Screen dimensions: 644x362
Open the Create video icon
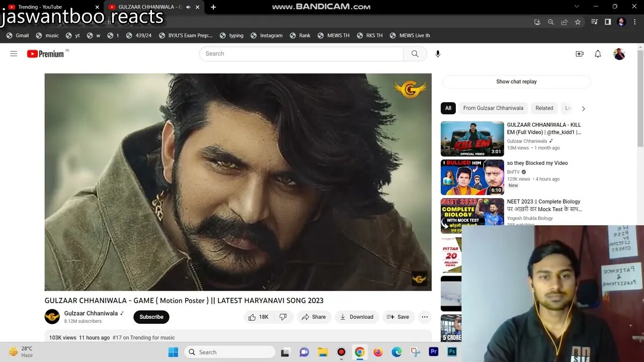point(580,54)
